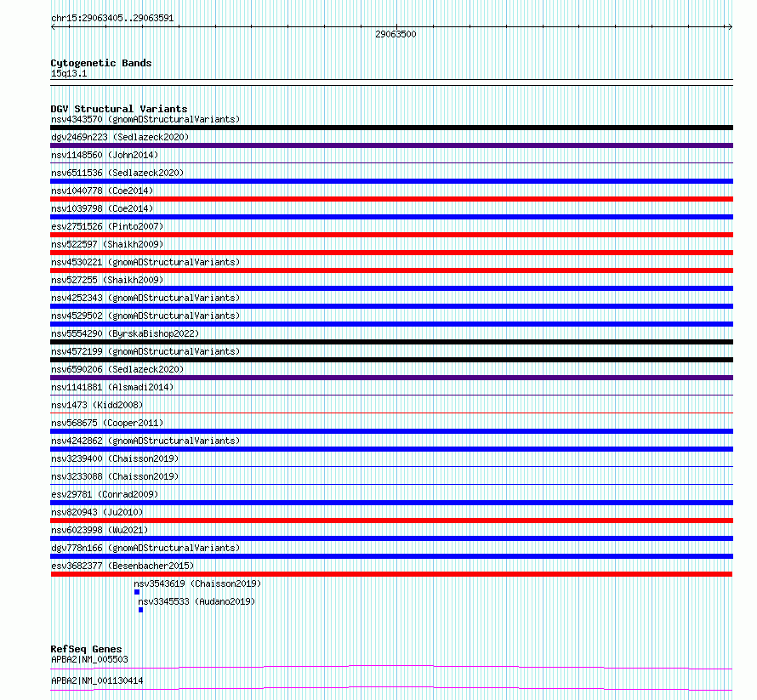This screenshot has height=700, width=757.
Task: Select nsv1141881 (Alsmadi2014) label
Action: click(112, 387)
